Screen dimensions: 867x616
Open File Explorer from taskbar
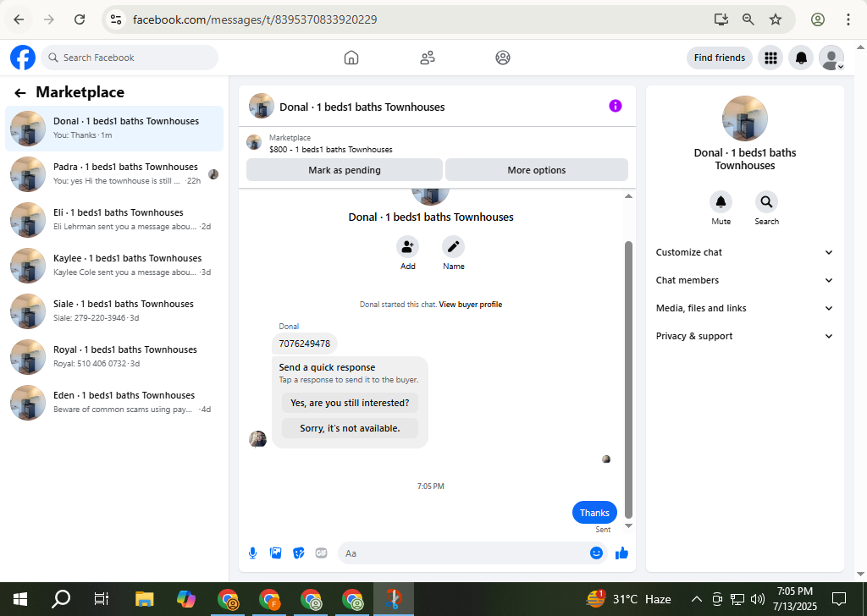tap(144, 599)
